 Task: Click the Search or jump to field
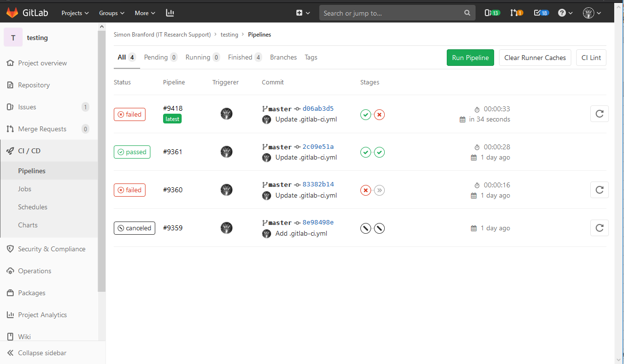click(392, 13)
